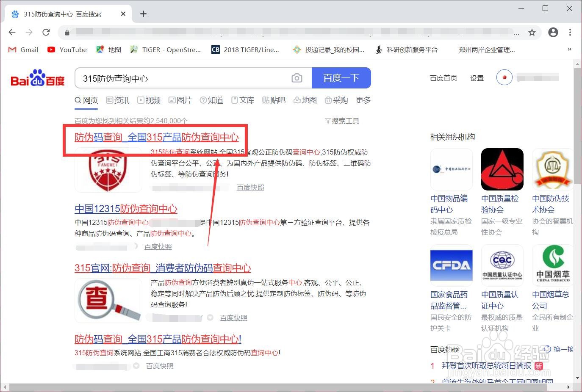Switch to the 图片 tab
The height and width of the screenshot is (392, 582).
180,100
